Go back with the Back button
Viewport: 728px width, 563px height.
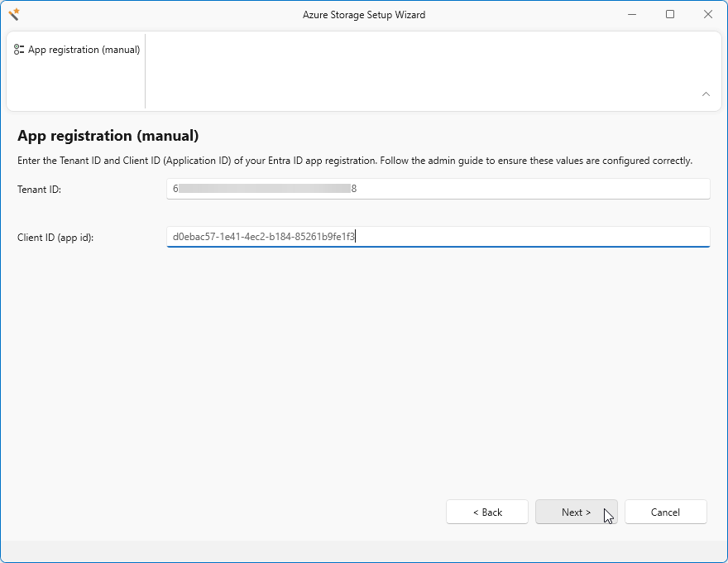tap(487, 512)
